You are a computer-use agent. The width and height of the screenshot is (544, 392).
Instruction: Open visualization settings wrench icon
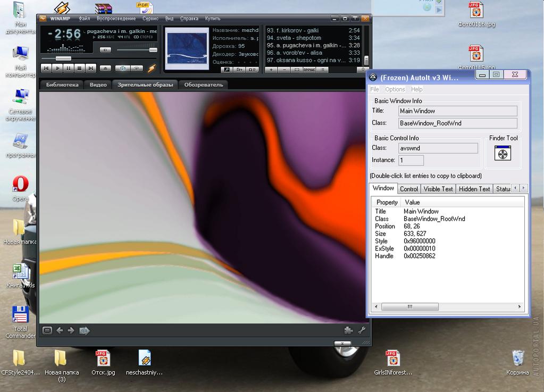point(362,330)
